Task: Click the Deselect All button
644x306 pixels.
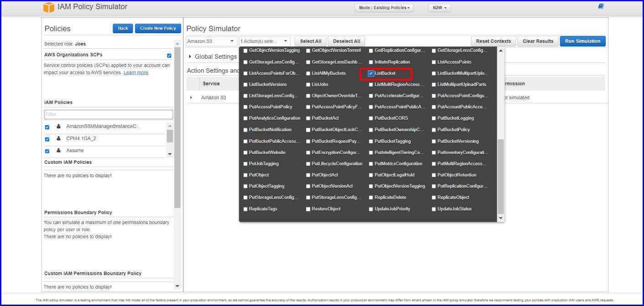Action: pyautogui.click(x=346, y=41)
